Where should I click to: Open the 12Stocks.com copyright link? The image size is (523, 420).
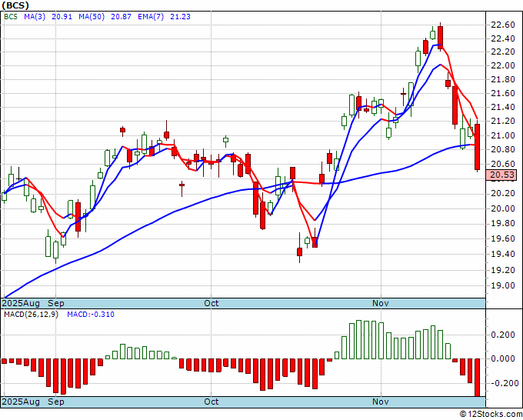pos(491,415)
